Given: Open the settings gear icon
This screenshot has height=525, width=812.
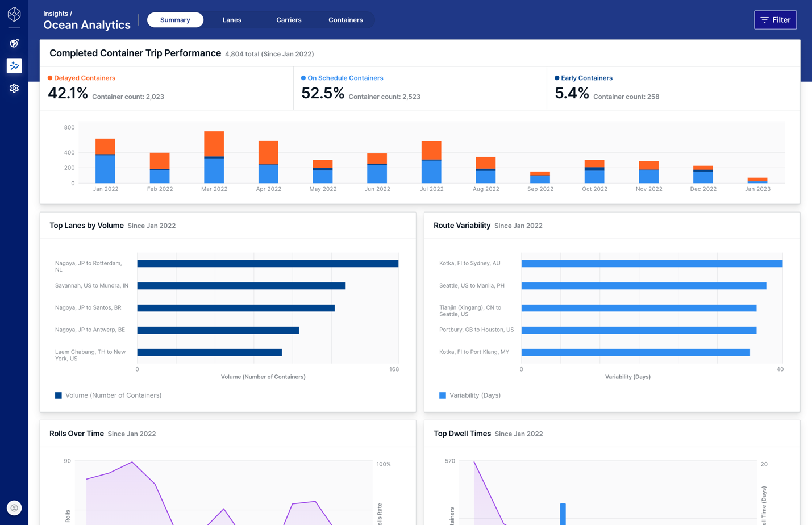Looking at the screenshot, I should [x=14, y=89].
